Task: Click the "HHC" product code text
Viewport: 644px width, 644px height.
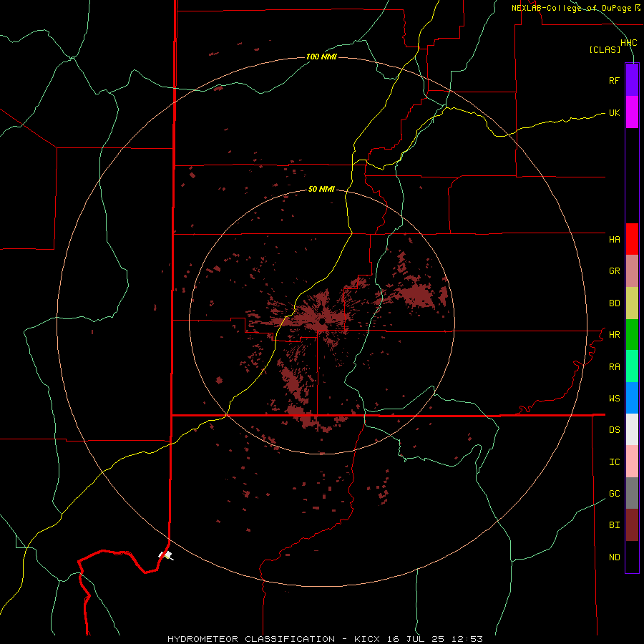Action: click(628, 43)
